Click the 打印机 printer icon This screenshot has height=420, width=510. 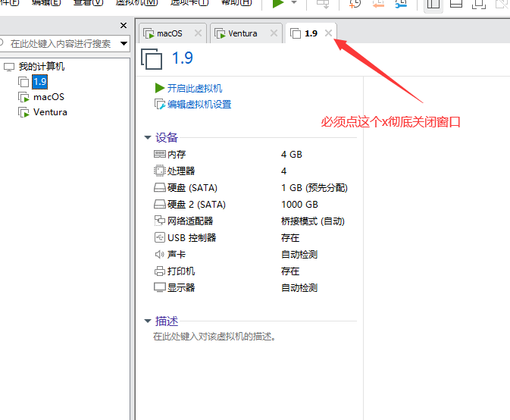tap(160, 271)
